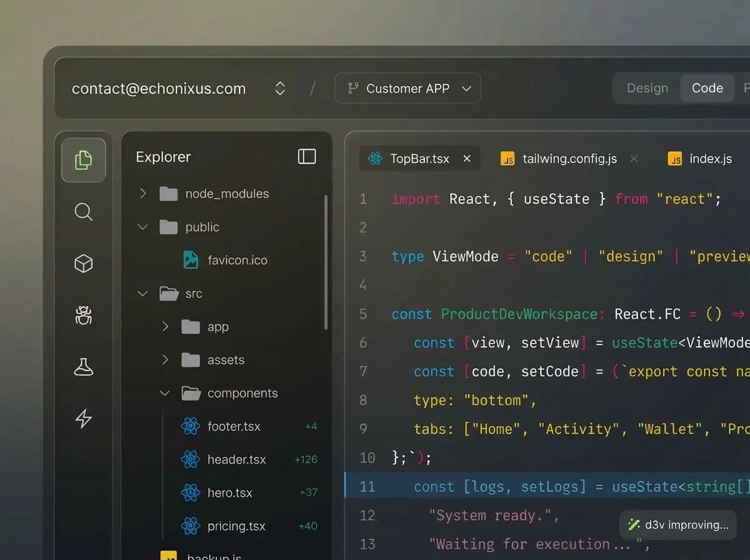Viewport: 750px width, 560px height.
Task: Open the Debug bug icon in sidebar
Action: point(84,315)
